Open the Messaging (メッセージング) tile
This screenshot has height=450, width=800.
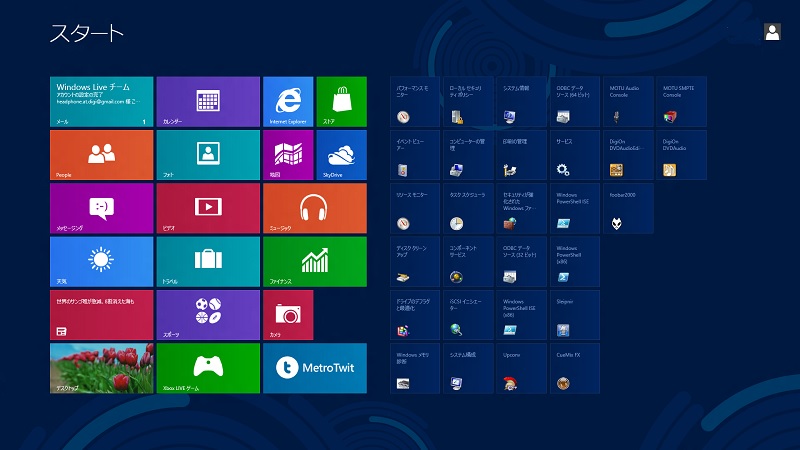pyautogui.click(x=102, y=208)
